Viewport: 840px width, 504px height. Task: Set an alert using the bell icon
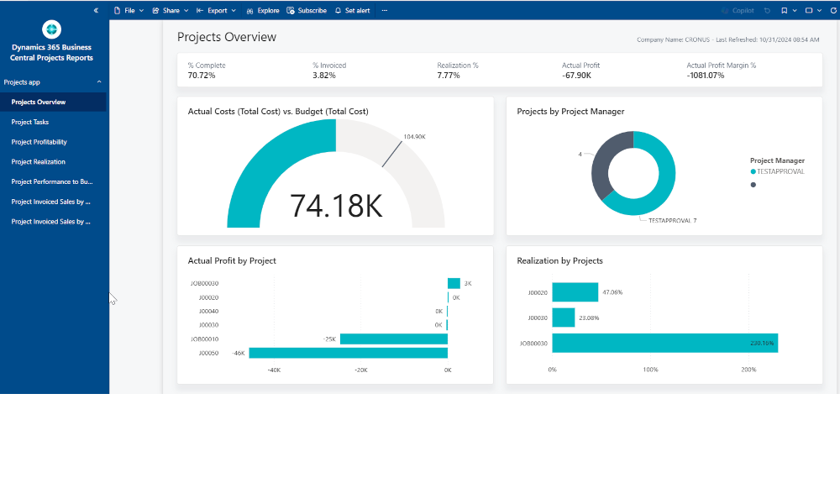click(x=352, y=10)
